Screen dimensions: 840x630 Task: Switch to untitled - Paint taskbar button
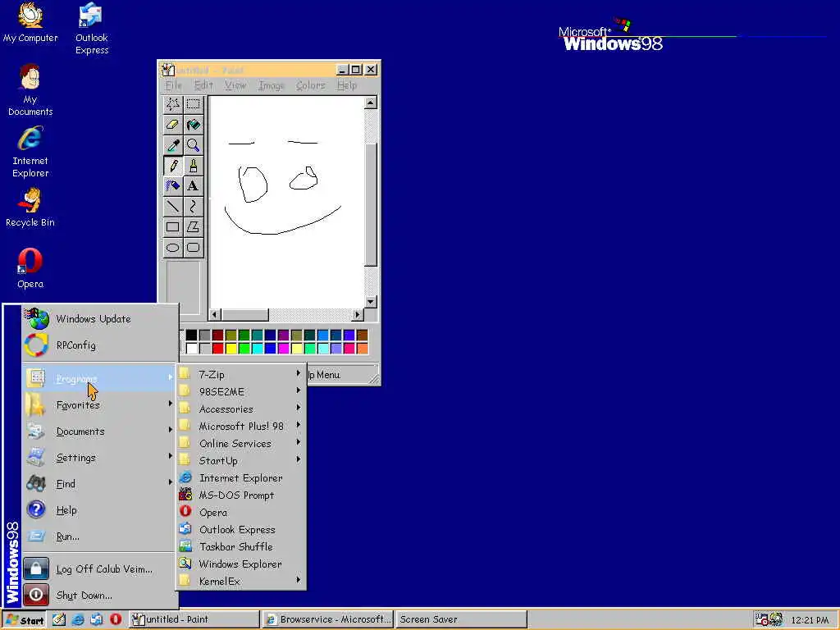[194, 620]
